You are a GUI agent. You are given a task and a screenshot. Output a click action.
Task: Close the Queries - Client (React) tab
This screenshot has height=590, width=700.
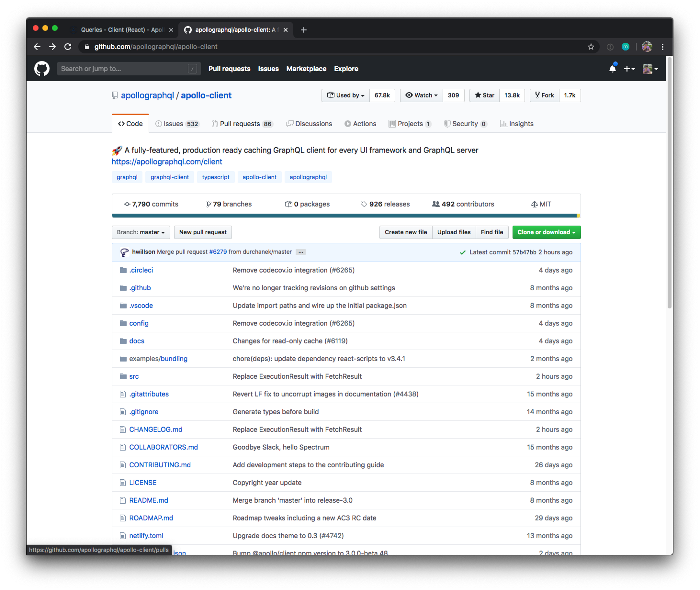click(x=171, y=30)
